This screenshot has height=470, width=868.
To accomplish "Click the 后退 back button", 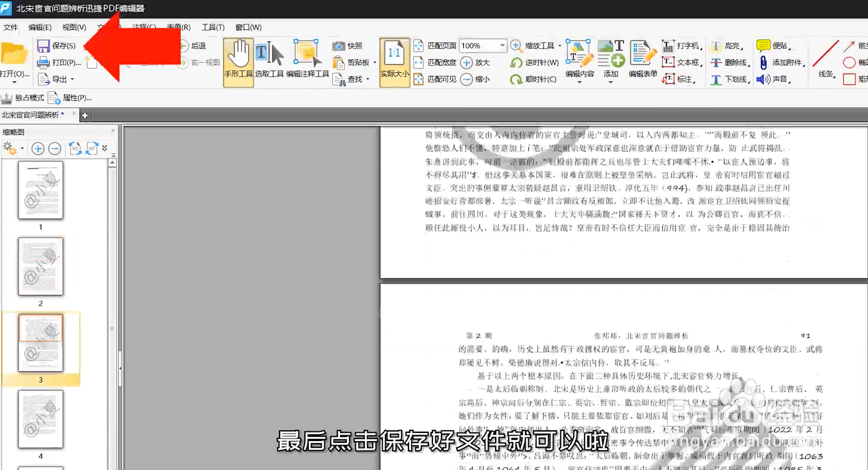I will [193, 46].
